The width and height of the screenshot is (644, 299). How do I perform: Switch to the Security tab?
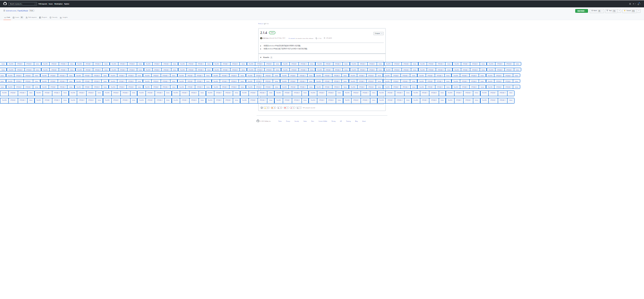(54, 17)
